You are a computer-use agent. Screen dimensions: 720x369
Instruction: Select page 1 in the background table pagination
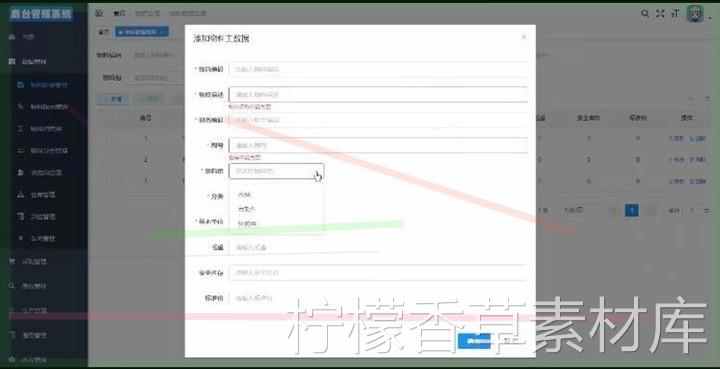[x=632, y=211]
